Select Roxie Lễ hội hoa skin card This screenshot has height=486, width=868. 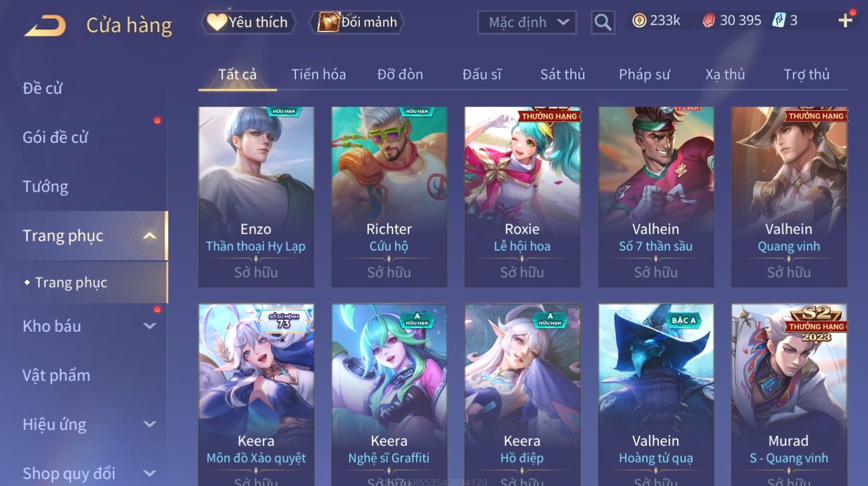[x=522, y=196]
